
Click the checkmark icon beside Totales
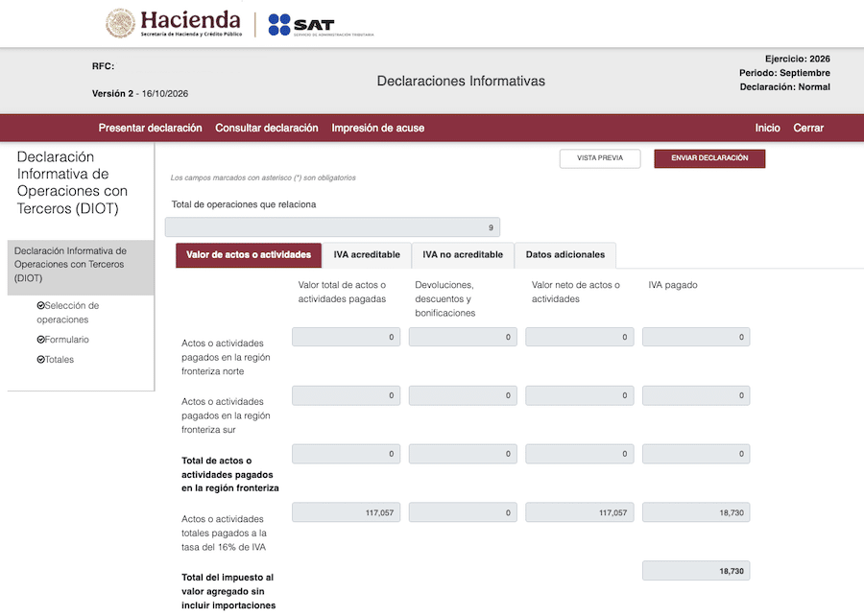tap(40, 360)
